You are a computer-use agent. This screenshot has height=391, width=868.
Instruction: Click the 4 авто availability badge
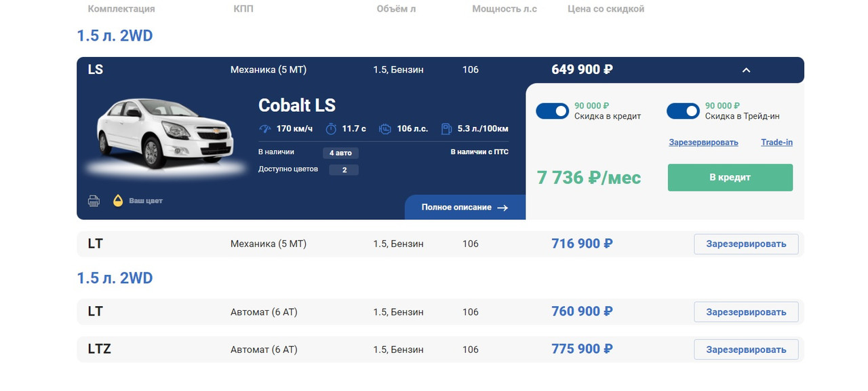(x=340, y=153)
